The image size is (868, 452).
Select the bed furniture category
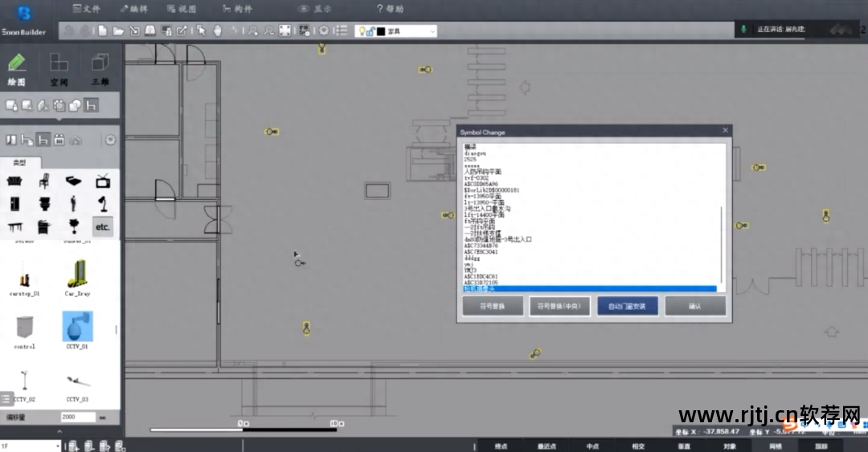tap(73, 181)
